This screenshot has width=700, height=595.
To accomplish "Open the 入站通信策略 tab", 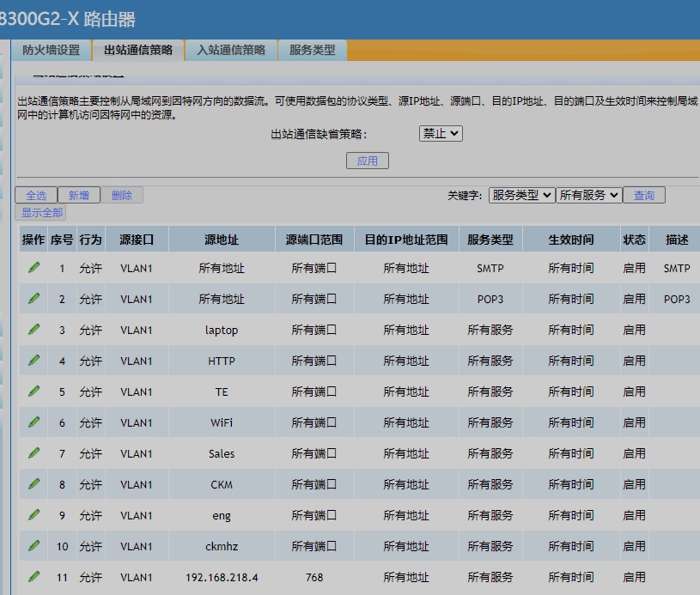I will coord(231,51).
